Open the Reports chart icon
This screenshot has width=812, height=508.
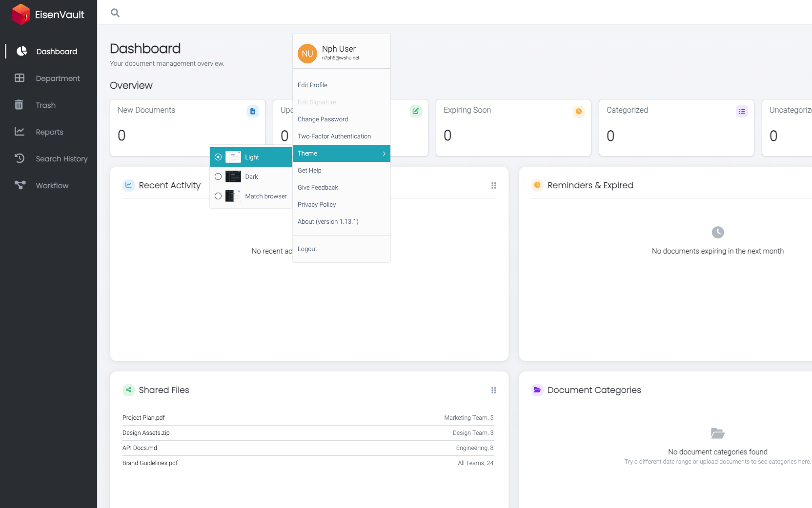coord(20,132)
